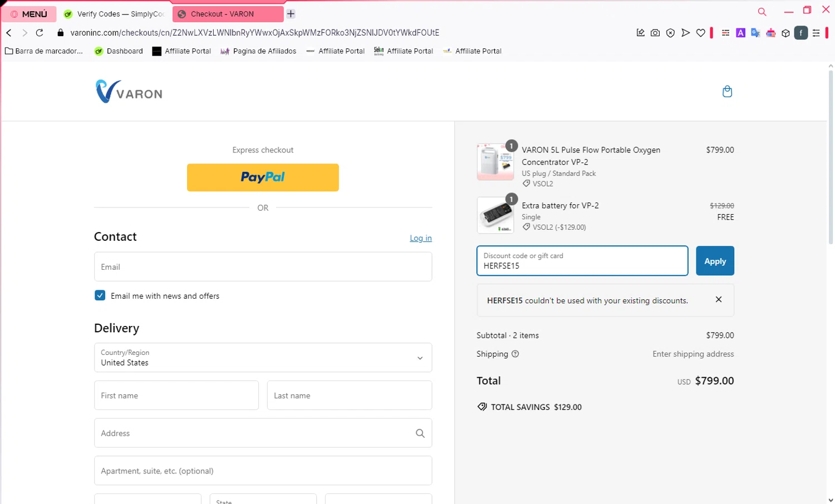Click the extra battery product thumbnail
Screen dimensions: 835x504
[x=495, y=215]
